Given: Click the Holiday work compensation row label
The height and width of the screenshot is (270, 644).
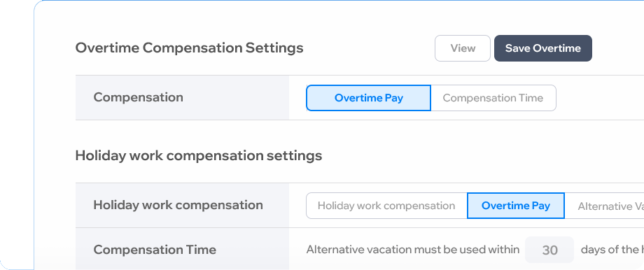Looking at the screenshot, I should pyautogui.click(x=178, y=205).
